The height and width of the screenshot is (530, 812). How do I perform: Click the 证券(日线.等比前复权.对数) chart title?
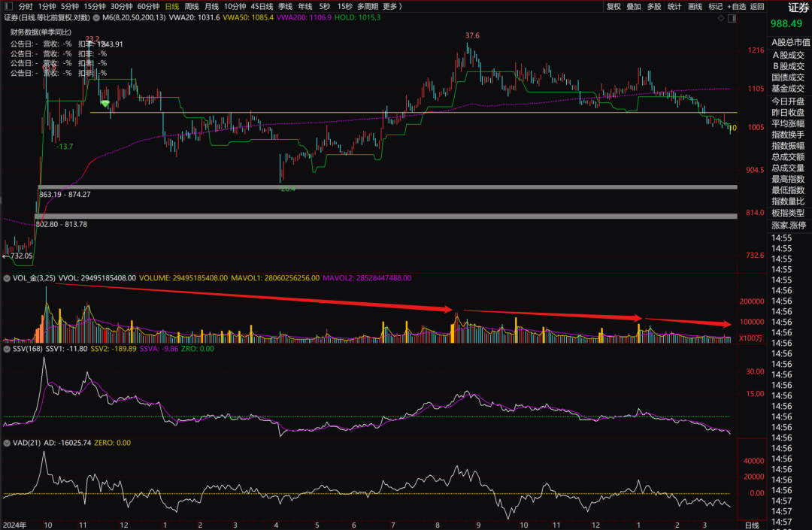(x=47, y=17)
